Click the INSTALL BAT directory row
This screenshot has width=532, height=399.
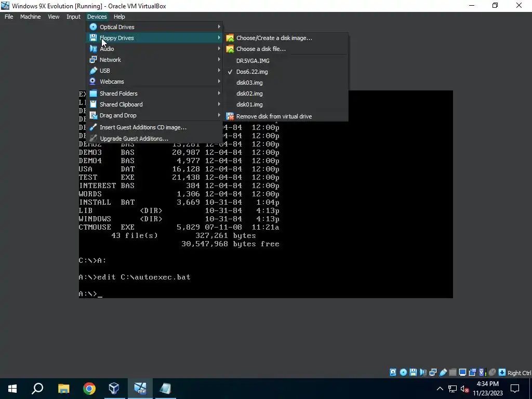(x=179, y=202)
